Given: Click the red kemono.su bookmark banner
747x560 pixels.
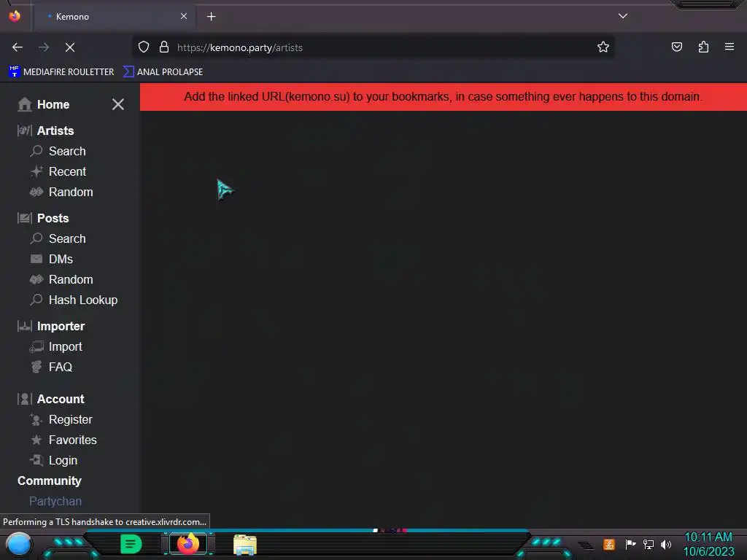Looking at the screenshot, I should coord(443,97).
